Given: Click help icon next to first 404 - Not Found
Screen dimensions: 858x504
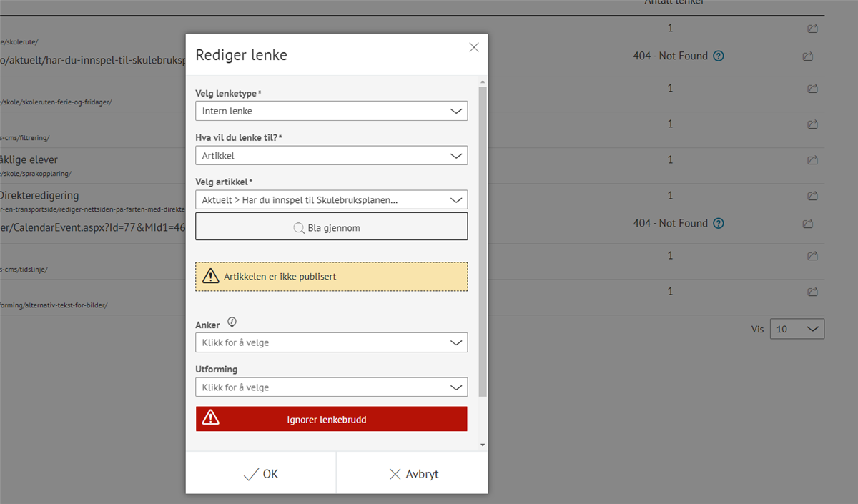Looking at the screenshot, I should [x=719, y=56].
